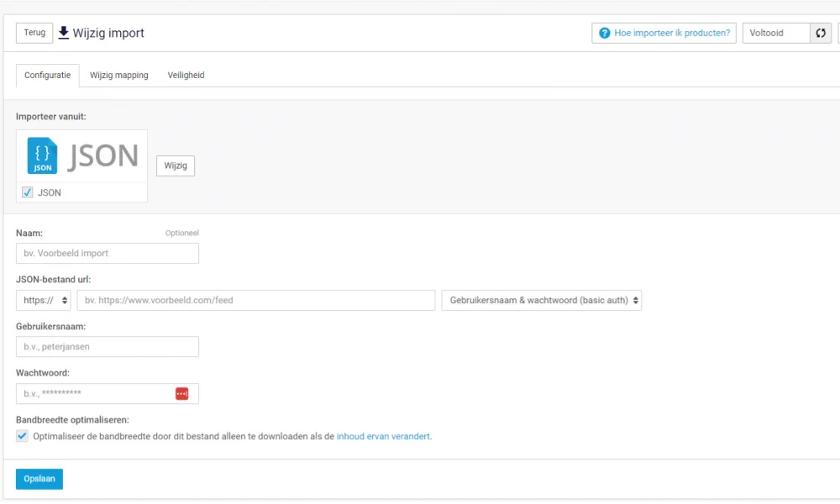Disable bandwidth optimization checkbox
The image size is (840, 504).
[x=23, y=436]
